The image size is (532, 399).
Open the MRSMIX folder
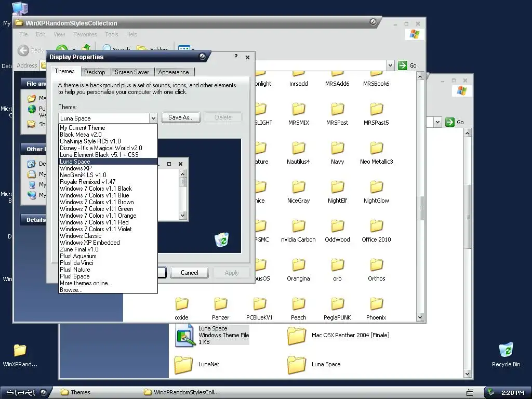coord(299,109)
